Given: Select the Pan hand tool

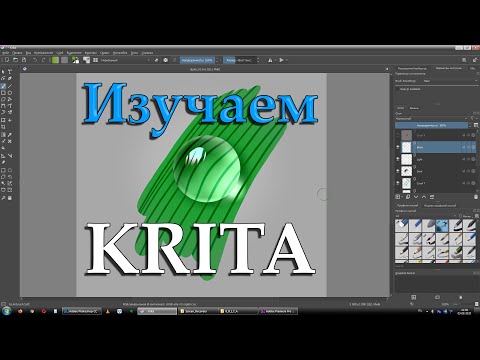Looking at the screenshot, I should [10, 198].
